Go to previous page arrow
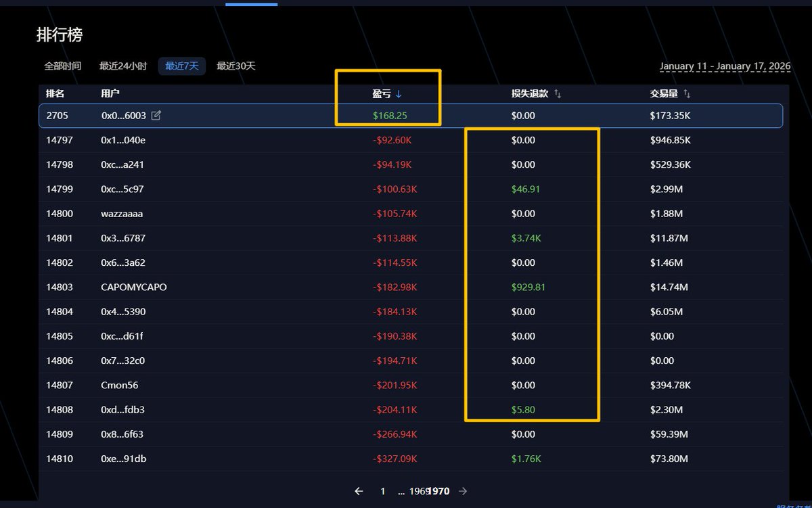This screenshot has height=508, width=812. click(x=359, y=491)
